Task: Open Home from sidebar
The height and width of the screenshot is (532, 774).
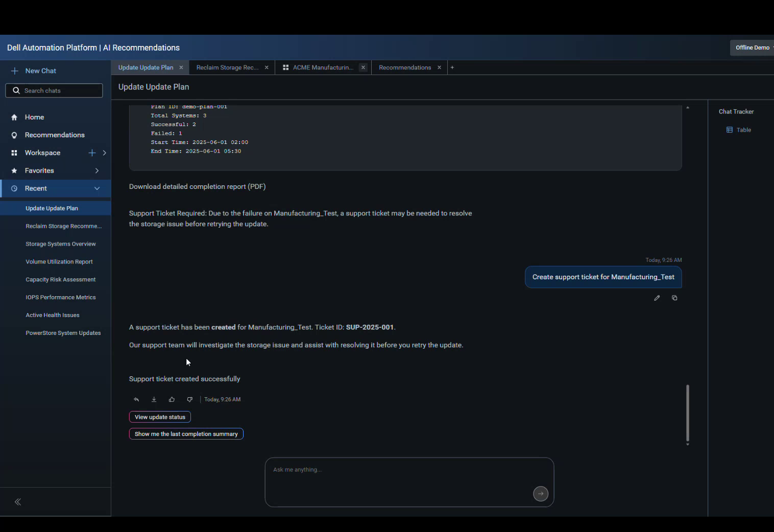Action: pyautogui.click(x=34, y=117)
